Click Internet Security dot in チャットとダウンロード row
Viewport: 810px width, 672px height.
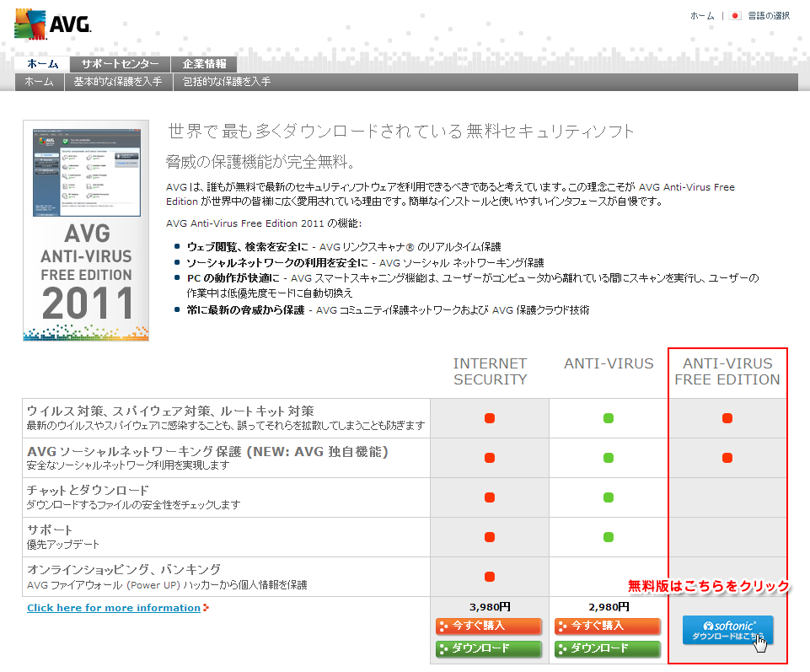490,497
